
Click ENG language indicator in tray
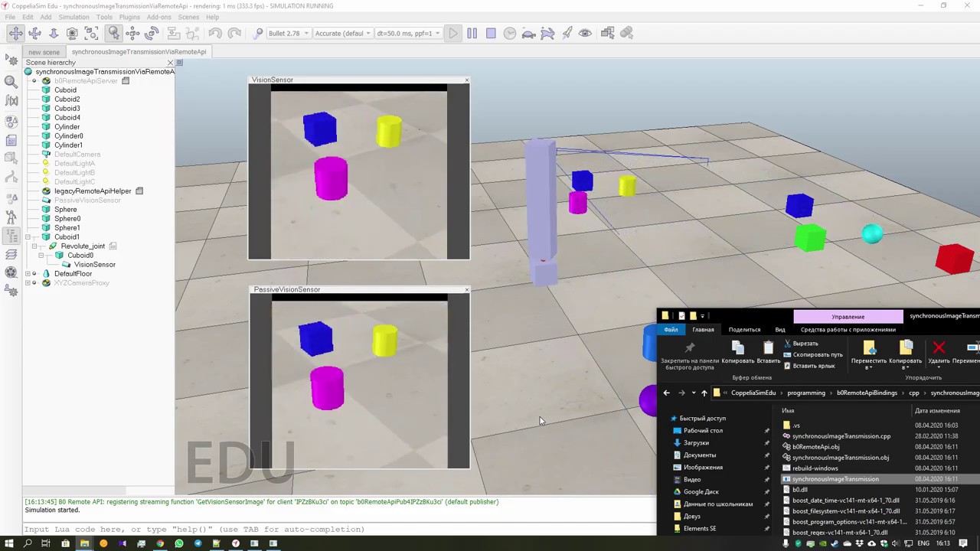click(923, 543)
